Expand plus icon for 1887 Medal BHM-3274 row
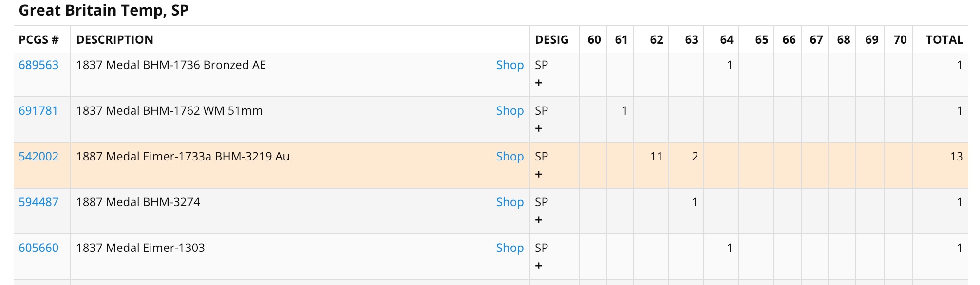980x285 pixels. click(538, 220)
